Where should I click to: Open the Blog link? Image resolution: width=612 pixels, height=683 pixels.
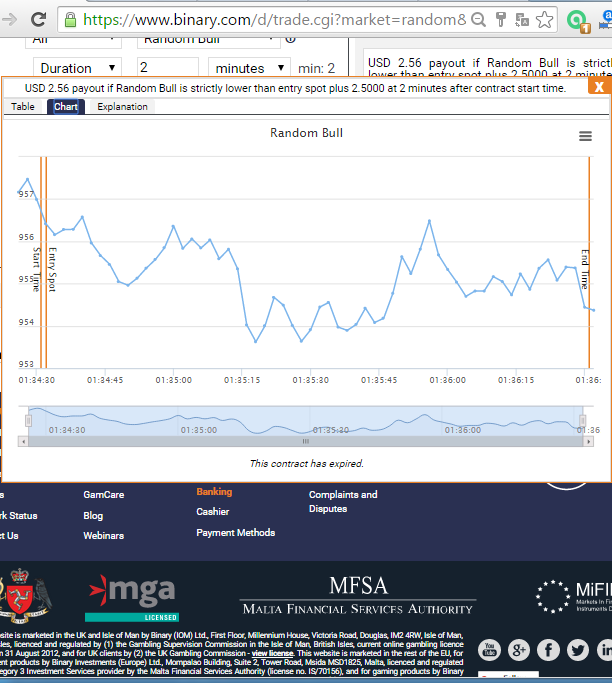[x=93, y=516]
